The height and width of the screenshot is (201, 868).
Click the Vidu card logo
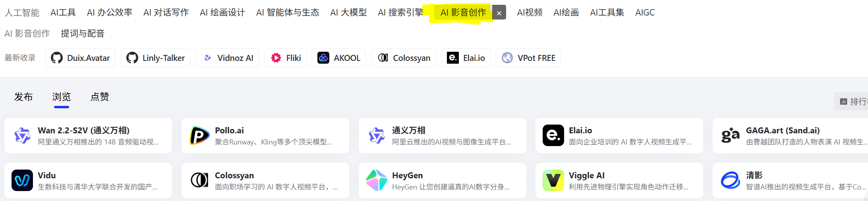click(22, 180)
